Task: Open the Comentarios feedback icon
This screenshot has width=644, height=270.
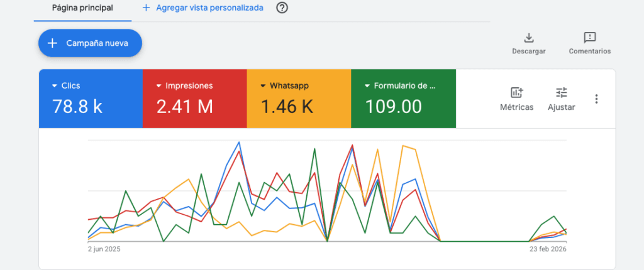Action: pyautogui.click(x=590, y=38)
